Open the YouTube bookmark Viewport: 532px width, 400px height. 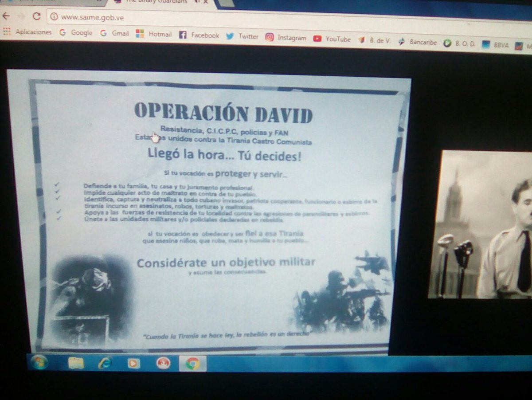coord(332,39)
